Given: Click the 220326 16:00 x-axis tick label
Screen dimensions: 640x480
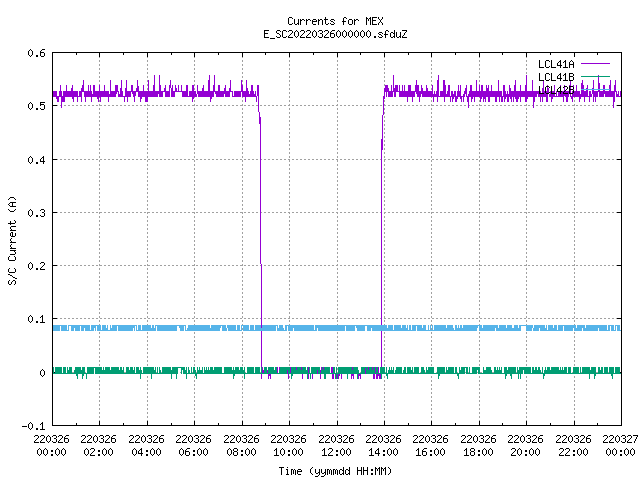Looking at the screenshot, I should pos(430,446).
